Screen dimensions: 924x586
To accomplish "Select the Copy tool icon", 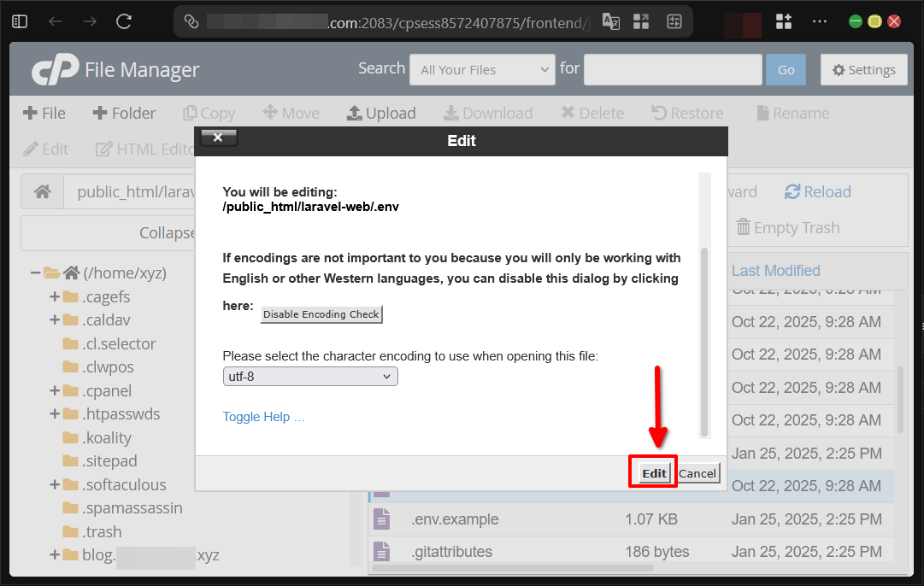I will [209, 112].
